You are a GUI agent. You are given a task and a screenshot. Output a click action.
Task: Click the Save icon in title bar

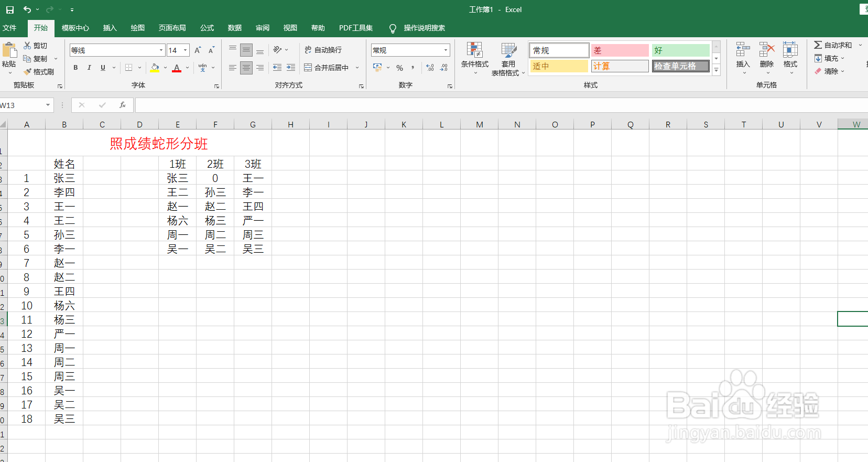pos(10,9)
